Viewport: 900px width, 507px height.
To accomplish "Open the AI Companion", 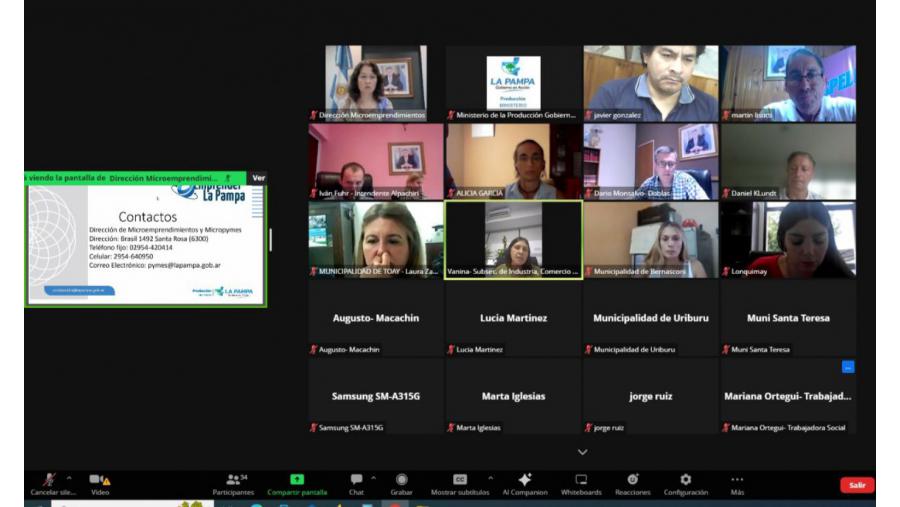I will click(525, 484).
